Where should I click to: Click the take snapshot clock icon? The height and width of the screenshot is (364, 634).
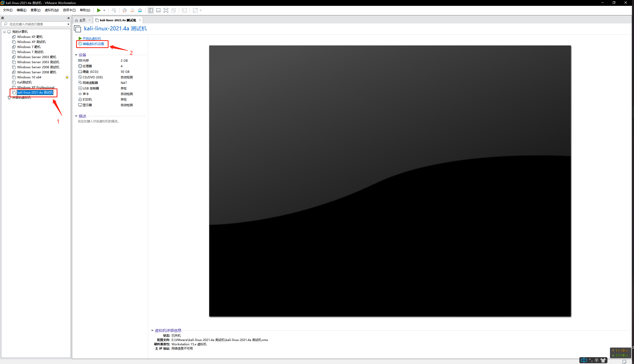(x=124, y=10)
